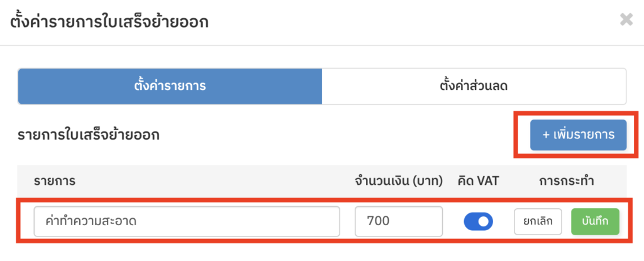
Task: Click the blue track of the VAT switch
Action: click(x=471, y=221)
